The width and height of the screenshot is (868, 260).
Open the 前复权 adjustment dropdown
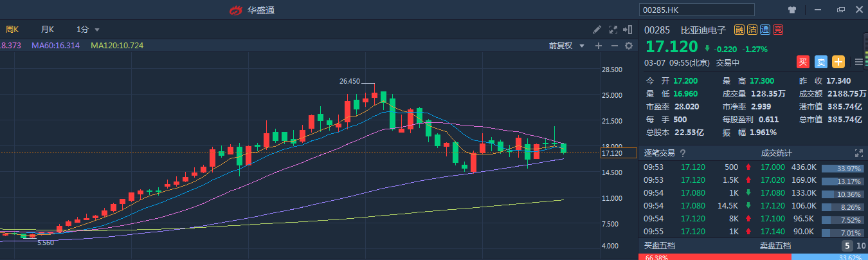pyautogui.click(x=566, y=46)
